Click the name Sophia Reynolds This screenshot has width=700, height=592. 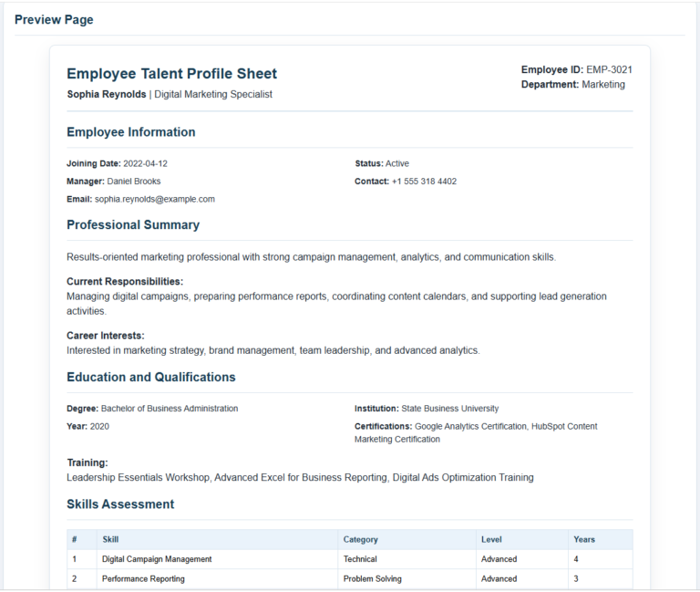coord(107,94)
